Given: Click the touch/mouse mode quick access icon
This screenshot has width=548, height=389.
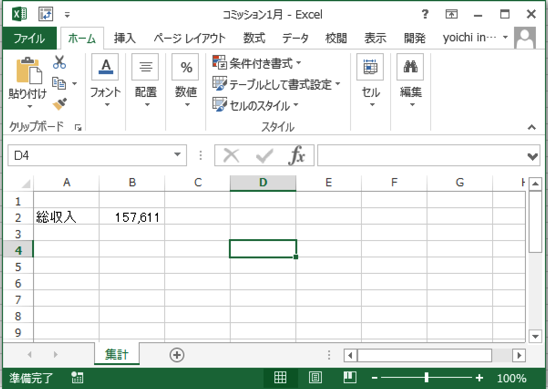Looking at the screenshot, I should click(46, 14).
